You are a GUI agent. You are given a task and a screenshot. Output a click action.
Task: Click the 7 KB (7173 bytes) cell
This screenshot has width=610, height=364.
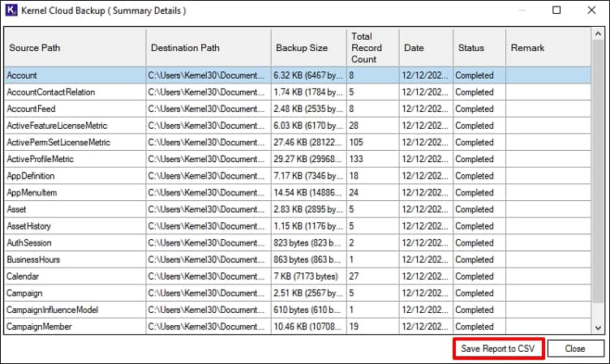click(309, 276)
